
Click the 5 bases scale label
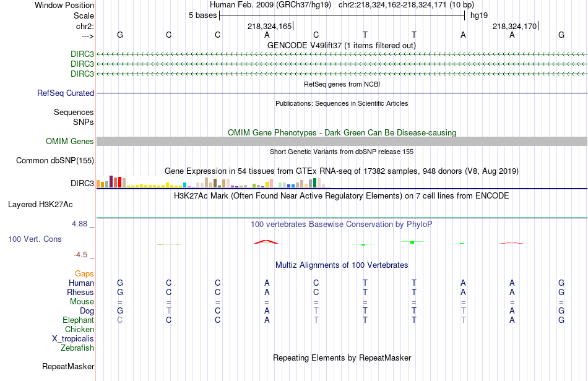tap(202, 15)
